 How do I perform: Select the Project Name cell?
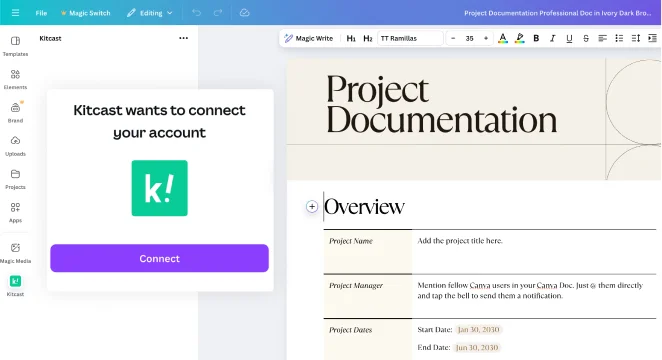click(x=368, y=252)
